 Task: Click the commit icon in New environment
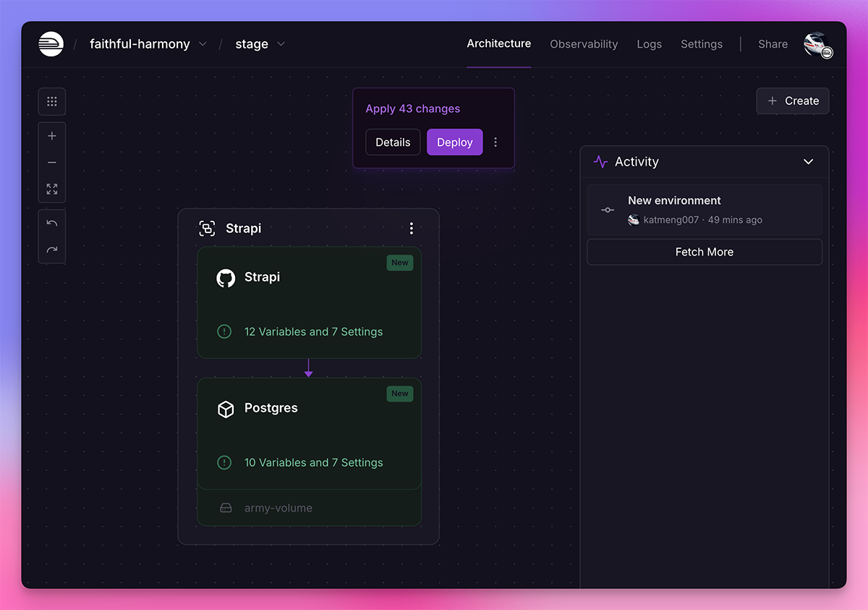(608, 210)
